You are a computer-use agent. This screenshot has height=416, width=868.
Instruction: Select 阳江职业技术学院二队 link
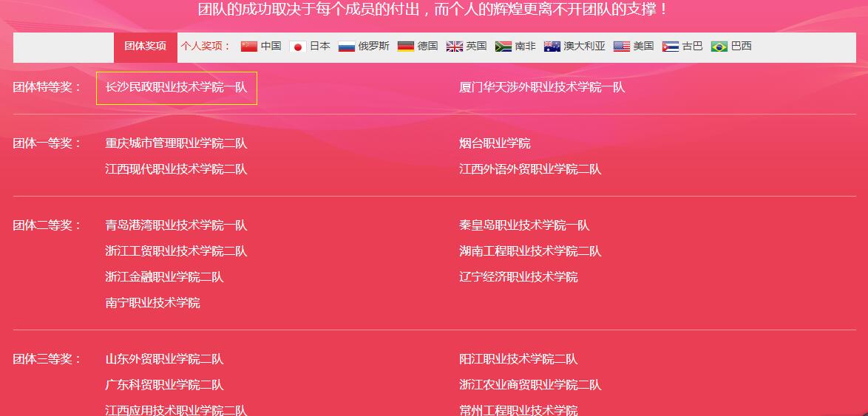tap(518, 359)
